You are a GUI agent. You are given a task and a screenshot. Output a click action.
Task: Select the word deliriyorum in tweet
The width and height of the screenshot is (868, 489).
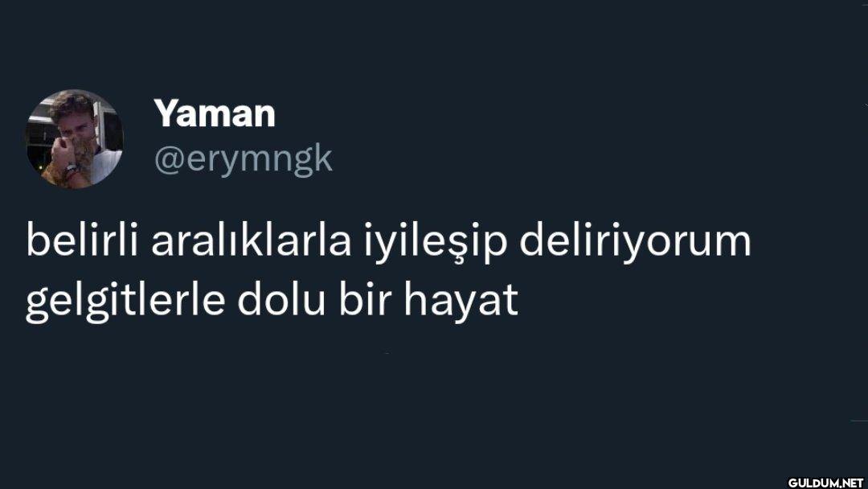tap(635, 242)
